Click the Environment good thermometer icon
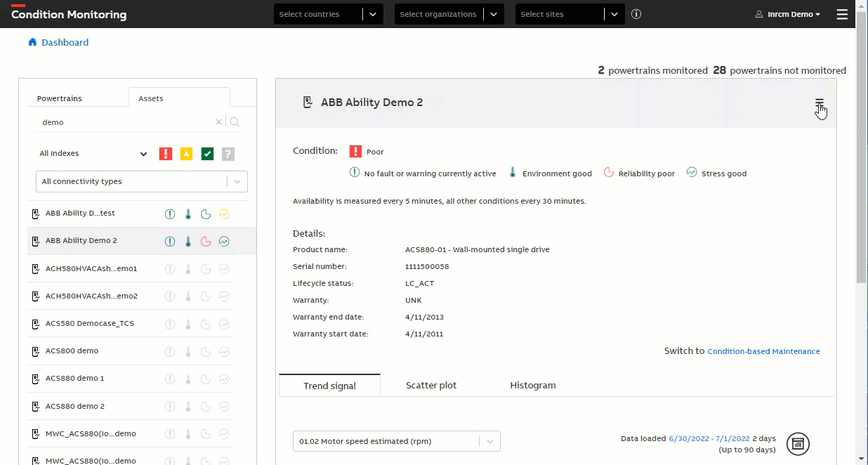Image resolution: width=868 pixels, height=465 pixels. [x=513, y=173]
